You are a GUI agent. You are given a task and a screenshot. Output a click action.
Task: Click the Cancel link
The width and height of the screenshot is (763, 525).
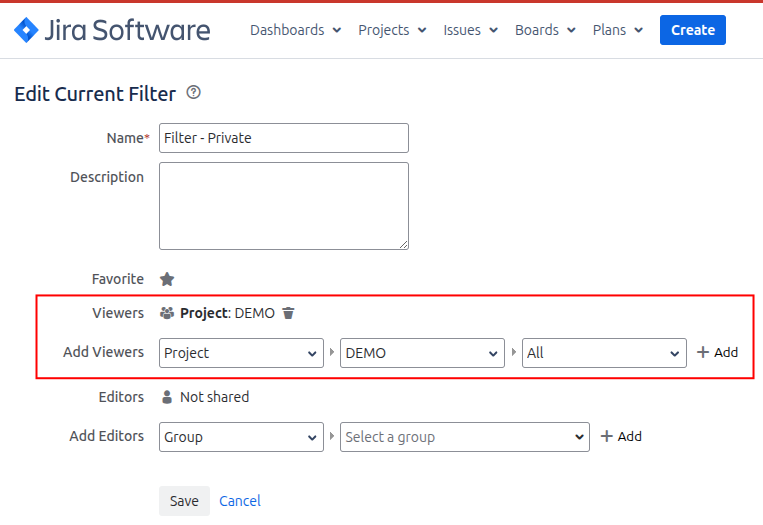click(x=240, y=501)
